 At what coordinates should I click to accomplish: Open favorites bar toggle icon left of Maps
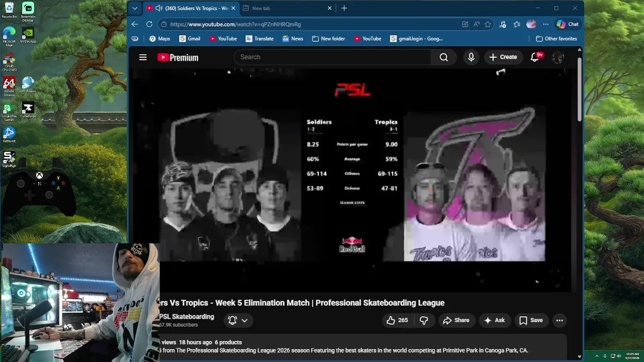click(135, 39)
